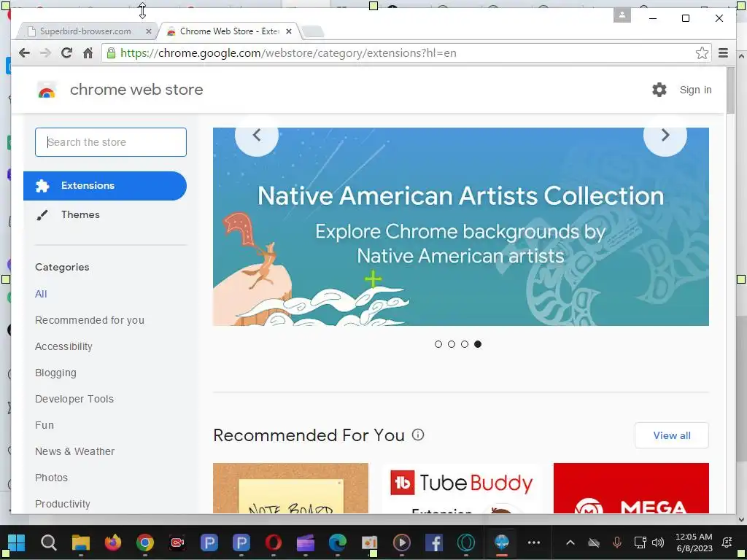
Task: Choose the News & Weather category
Action: (x=75, y=451)
